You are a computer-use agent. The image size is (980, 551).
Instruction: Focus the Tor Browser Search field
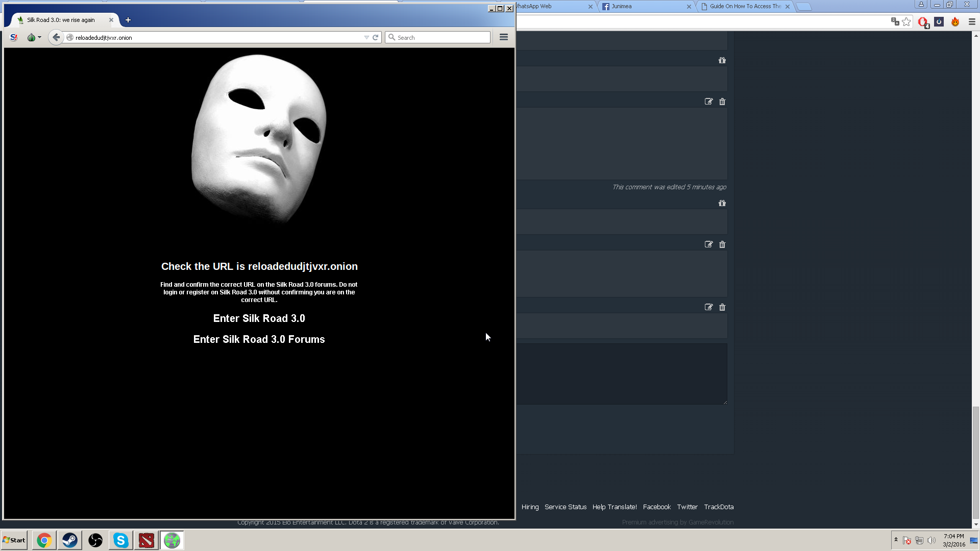tap(438, 37)
